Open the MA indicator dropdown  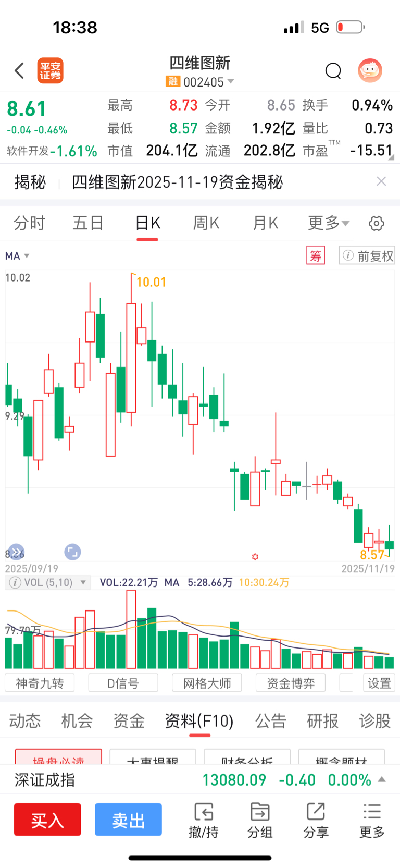click(x=17, y=256)
